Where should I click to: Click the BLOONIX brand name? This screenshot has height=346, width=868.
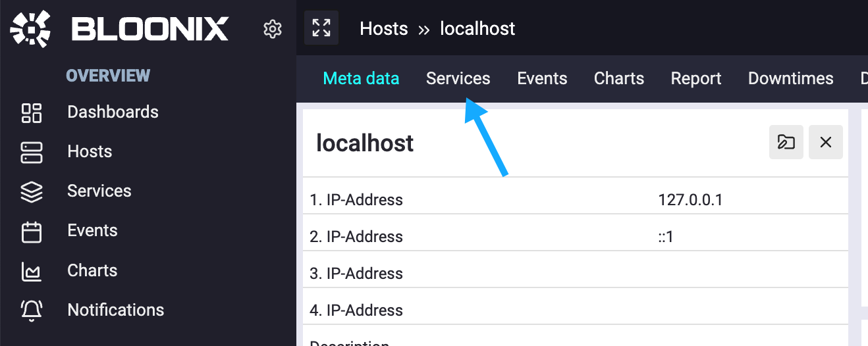pyautogui.click(x=150, y=29)
